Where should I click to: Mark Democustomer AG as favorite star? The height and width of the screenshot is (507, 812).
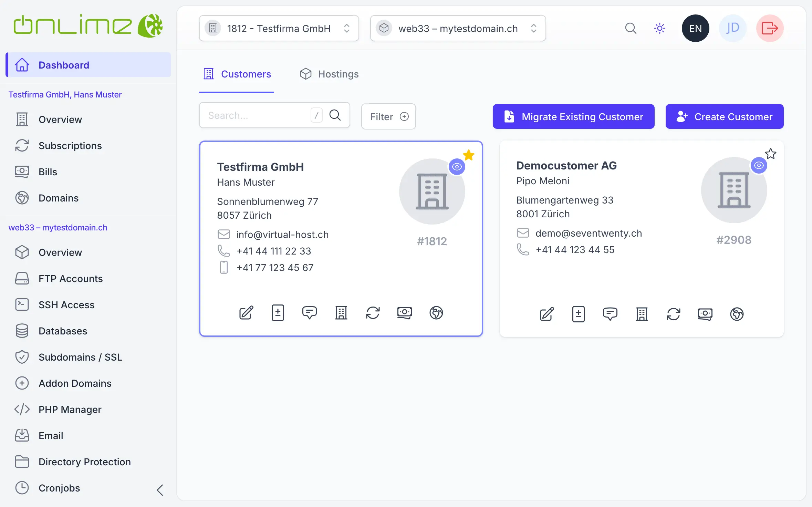(770, 154)
